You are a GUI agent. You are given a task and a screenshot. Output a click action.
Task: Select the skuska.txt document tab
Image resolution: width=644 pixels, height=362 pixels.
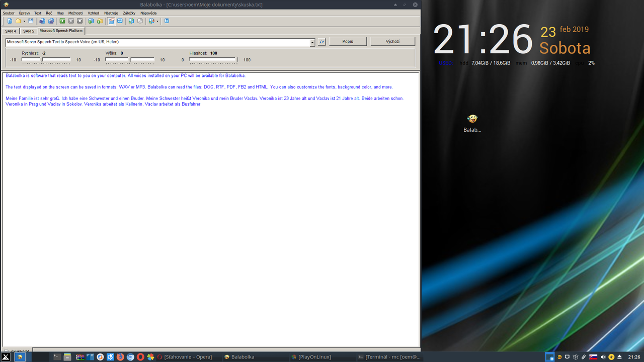(17, 350)
